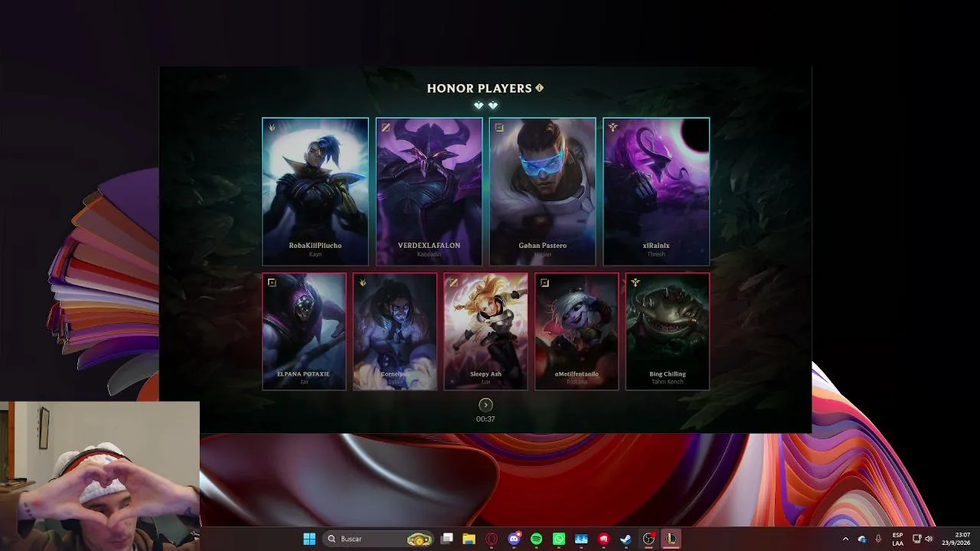Click bot role icon on Tristana card

point(544,282)
